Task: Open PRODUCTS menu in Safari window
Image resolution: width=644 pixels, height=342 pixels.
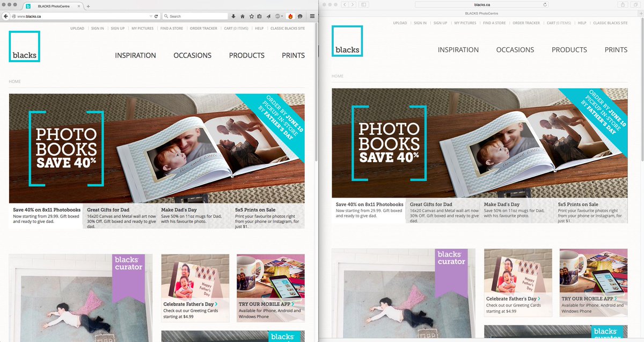Action: (x=569, y=49)
